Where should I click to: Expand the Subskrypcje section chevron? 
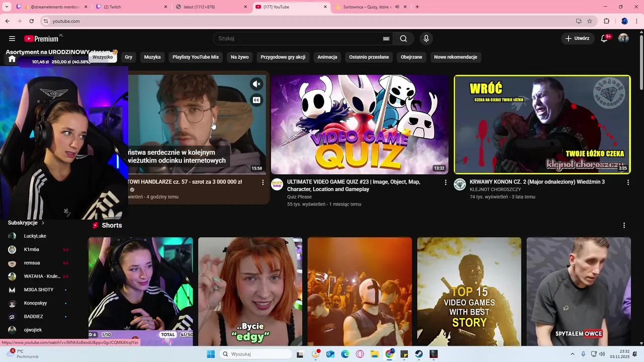(43, 223)
